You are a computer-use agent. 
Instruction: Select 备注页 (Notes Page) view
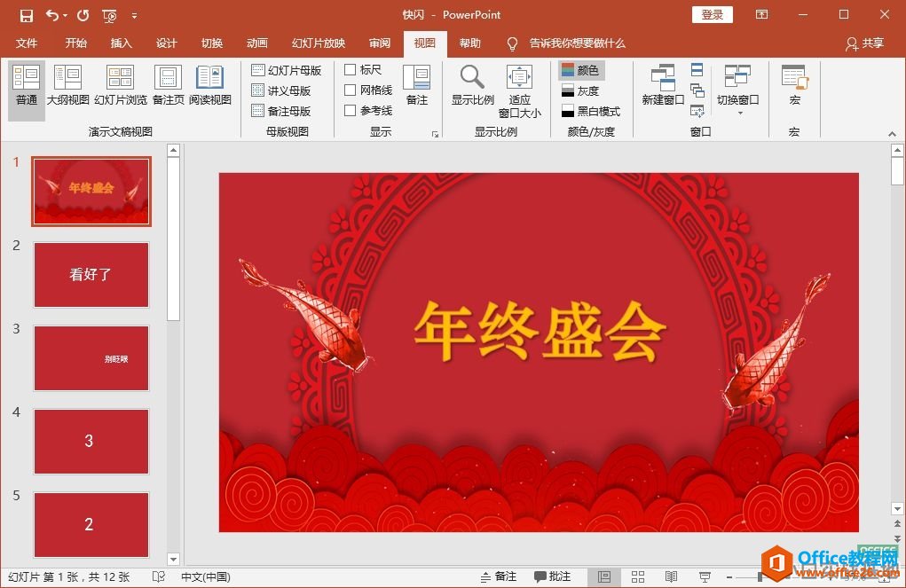click(x=168, y=86)
